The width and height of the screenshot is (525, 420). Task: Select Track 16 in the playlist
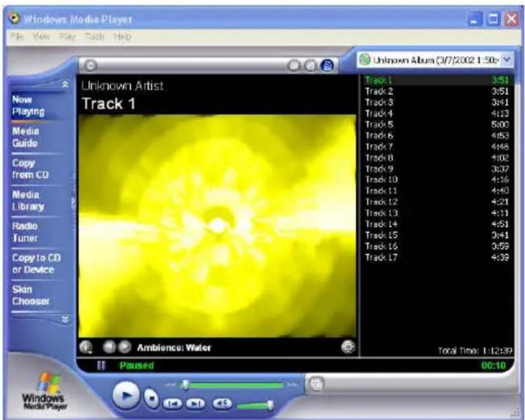click(437, 246)
